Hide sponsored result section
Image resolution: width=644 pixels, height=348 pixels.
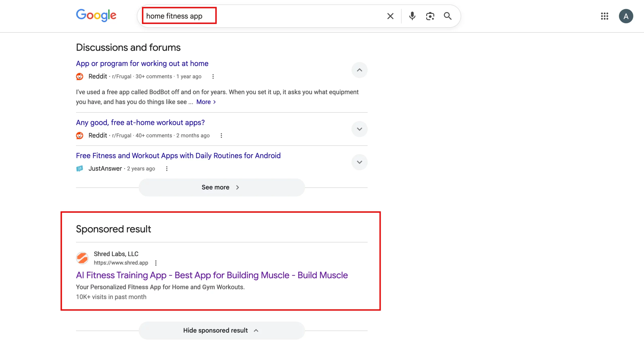(x=222, y=330)
